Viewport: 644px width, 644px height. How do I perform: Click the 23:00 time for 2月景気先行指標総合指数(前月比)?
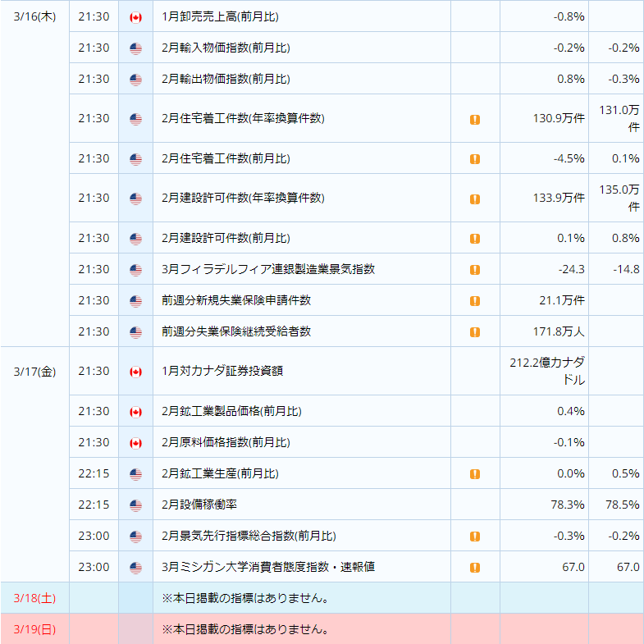[x=94, y=537]
